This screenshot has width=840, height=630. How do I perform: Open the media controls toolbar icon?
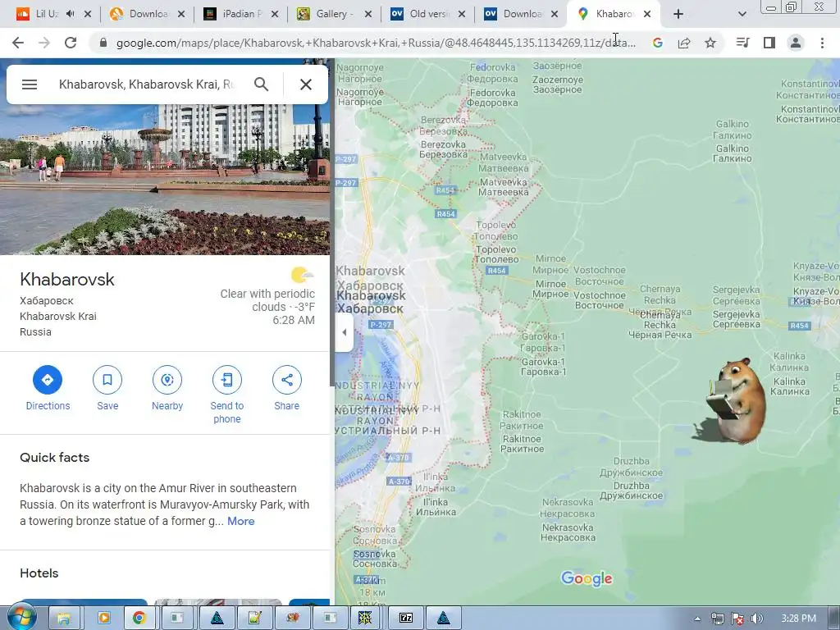tap(743, 43)
